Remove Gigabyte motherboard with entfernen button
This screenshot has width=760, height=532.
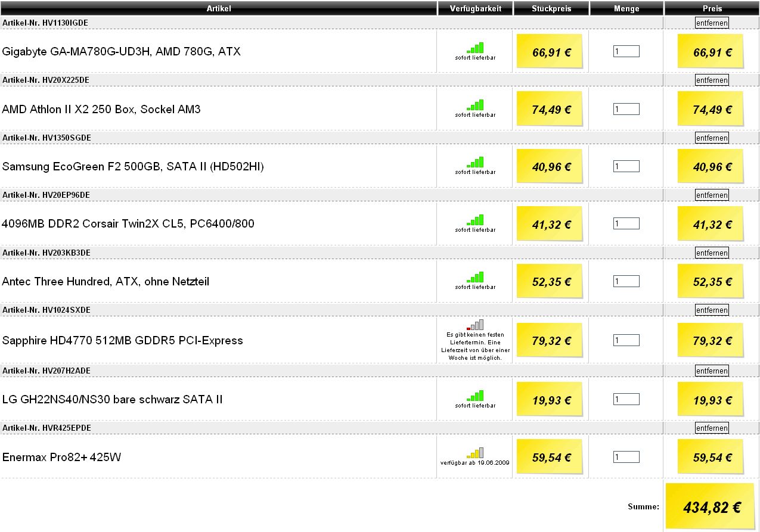point(712,23)
